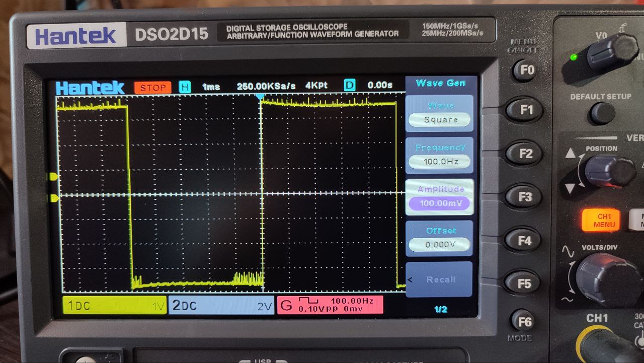
Task: Select the red G generator readout
Action: (x=330, y=305)
